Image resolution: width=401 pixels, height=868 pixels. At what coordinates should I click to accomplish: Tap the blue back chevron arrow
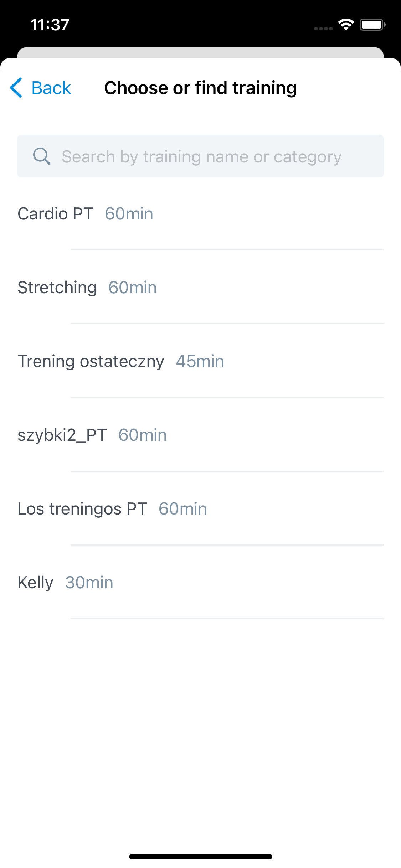click(16, 88)
